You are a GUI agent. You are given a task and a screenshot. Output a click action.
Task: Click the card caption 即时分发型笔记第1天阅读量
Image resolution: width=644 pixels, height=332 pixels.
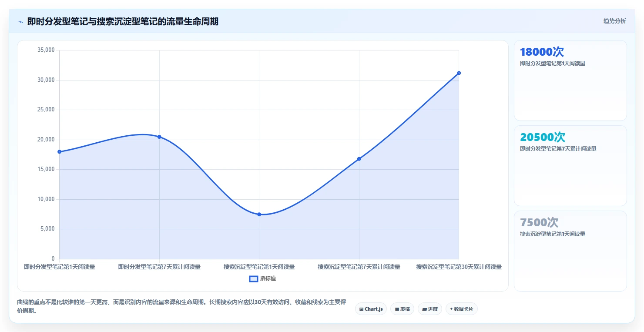pos(553,64)
